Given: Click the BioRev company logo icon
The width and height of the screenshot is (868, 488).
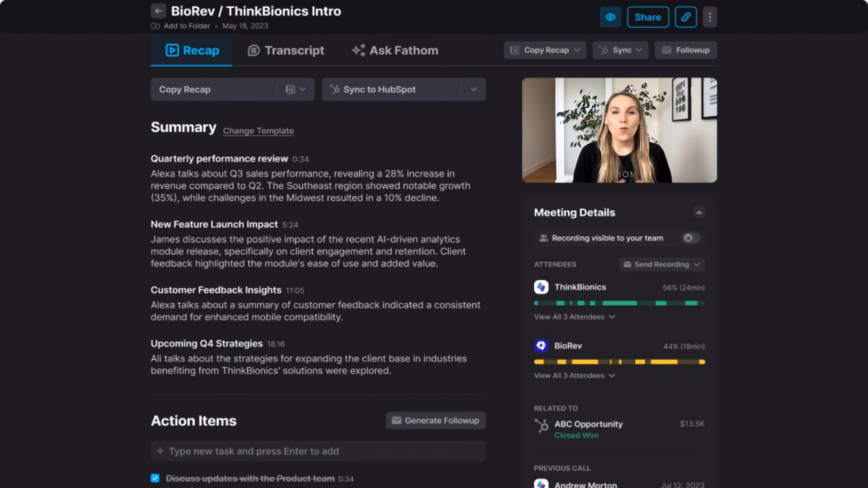Looking at the screenshot, I should pyautogui.click(x=541, y=346).
